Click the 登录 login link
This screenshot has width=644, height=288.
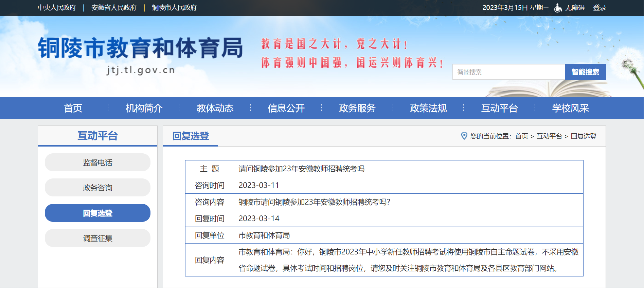click(x=600, y=8)
